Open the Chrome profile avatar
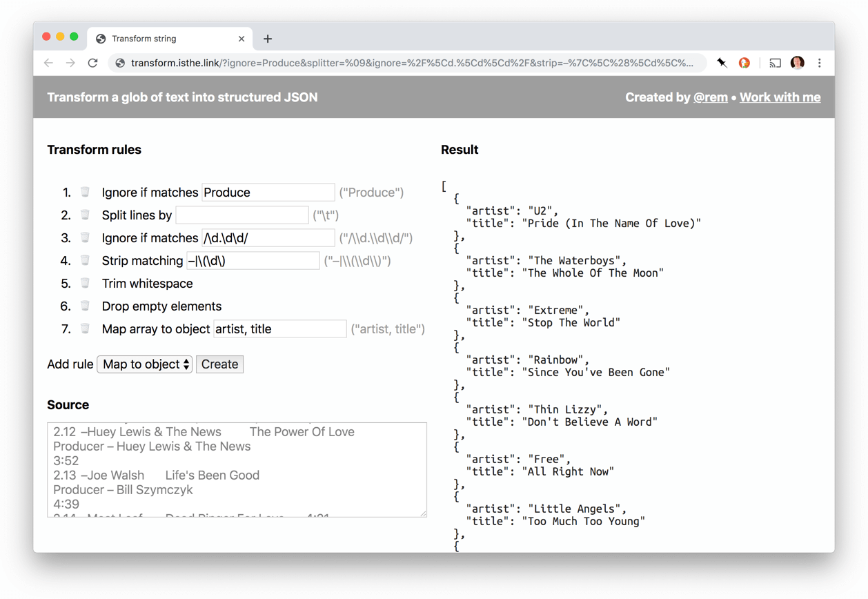Screen dimensions: 868x599 pyautogui.click(x=798, y=63)
